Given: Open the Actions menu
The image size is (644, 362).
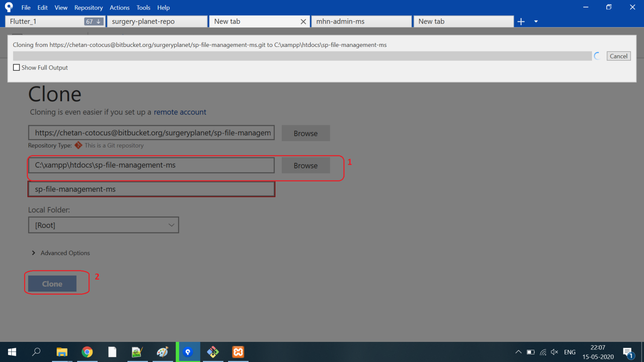Looking at the screenshot, I should coord(119,8).
